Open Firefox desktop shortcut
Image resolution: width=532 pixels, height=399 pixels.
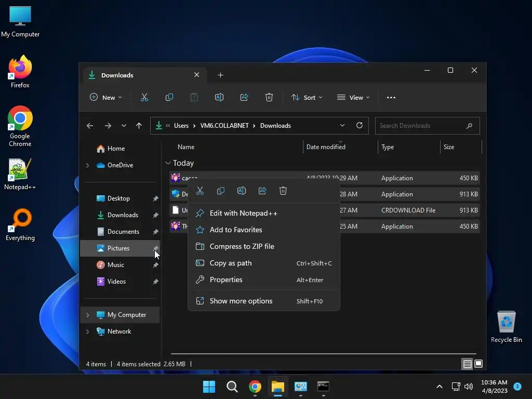pyautogui.click(x=20, y=72)
